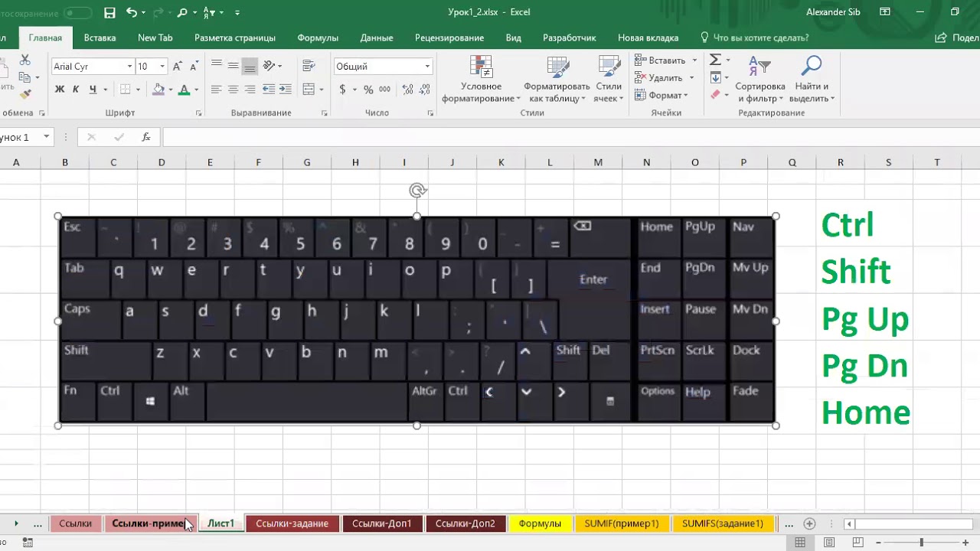Expand the Name Box dropdown arrow

(47, 137)
